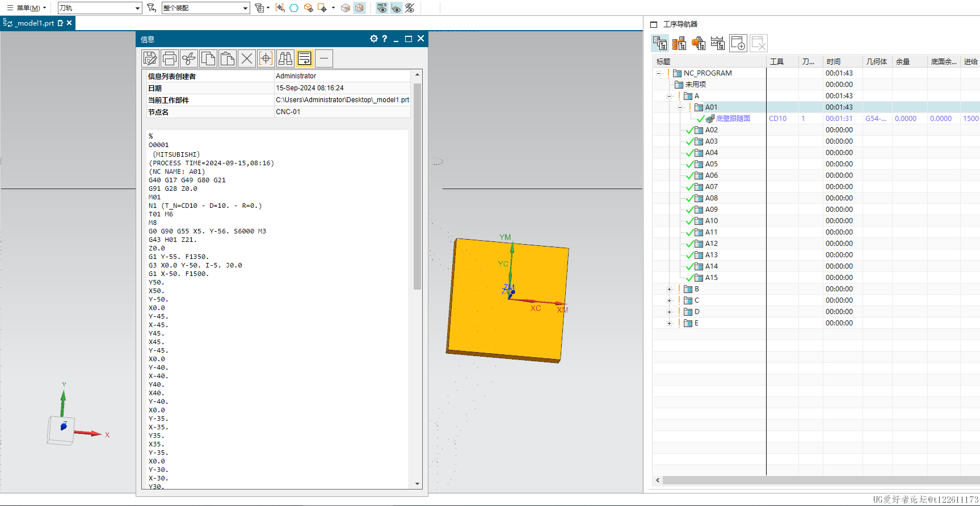Collapse the A01 program group

(680, 107)
